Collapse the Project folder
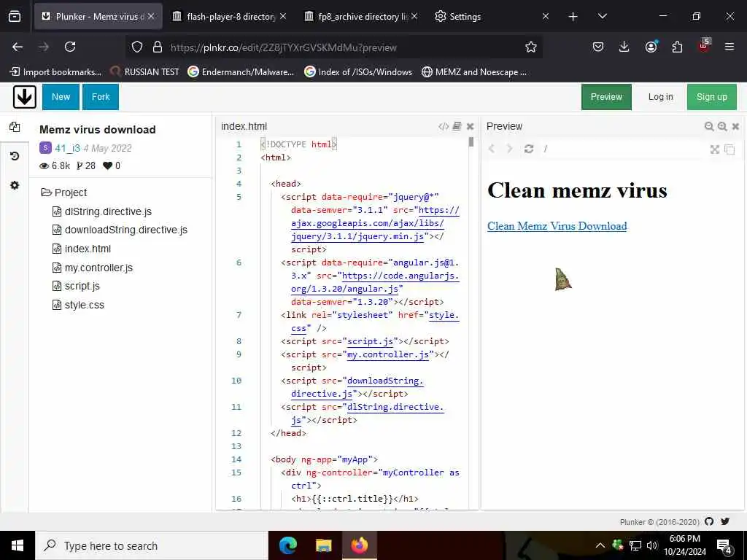Viewport: 747px width, 560px height. (x=64, y=192)
